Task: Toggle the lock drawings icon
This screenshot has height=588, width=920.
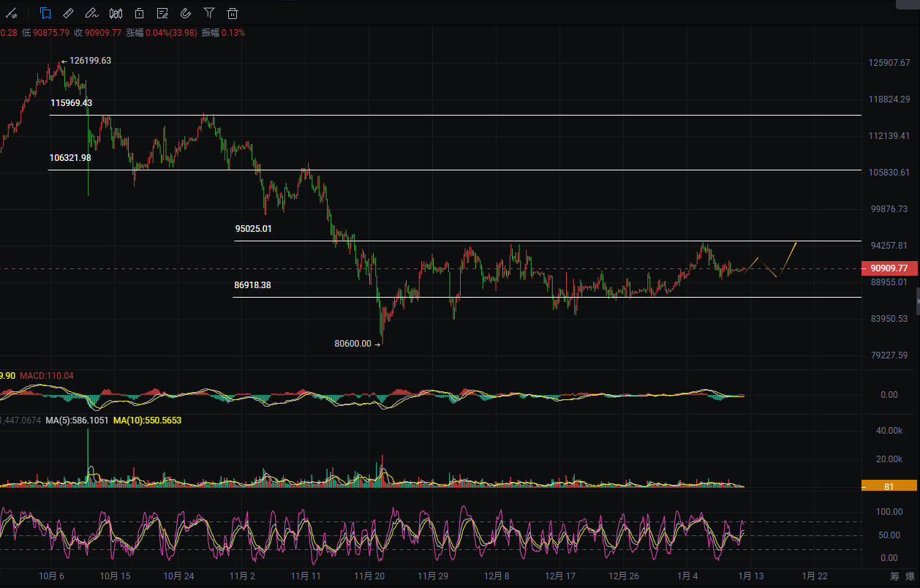Action: point(139,13)
